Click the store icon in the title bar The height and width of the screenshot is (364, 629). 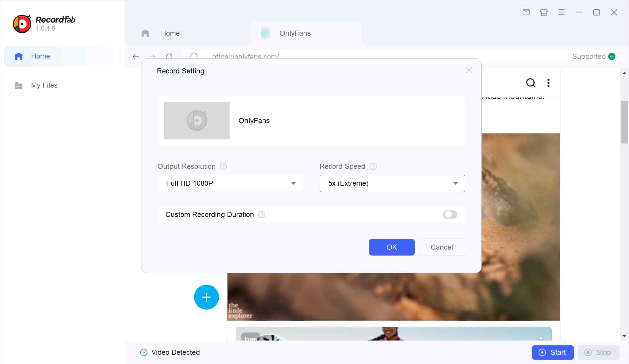544,12
